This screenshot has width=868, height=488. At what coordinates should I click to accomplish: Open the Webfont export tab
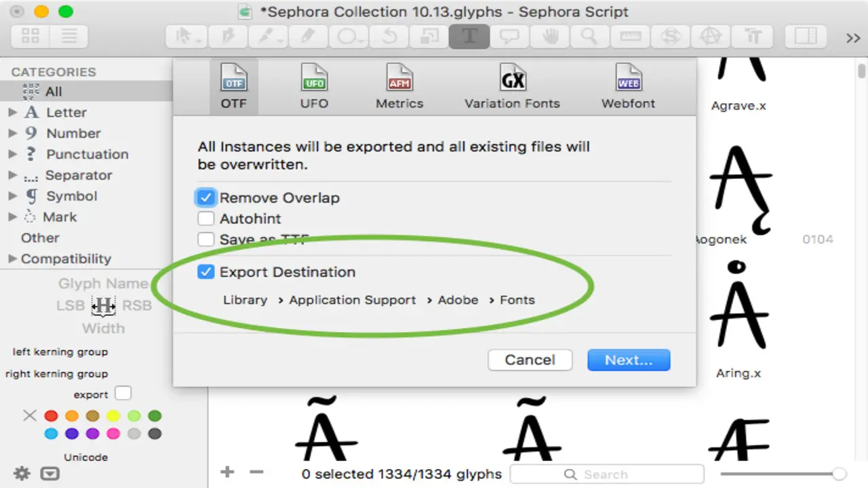click(x=629, y=86)
